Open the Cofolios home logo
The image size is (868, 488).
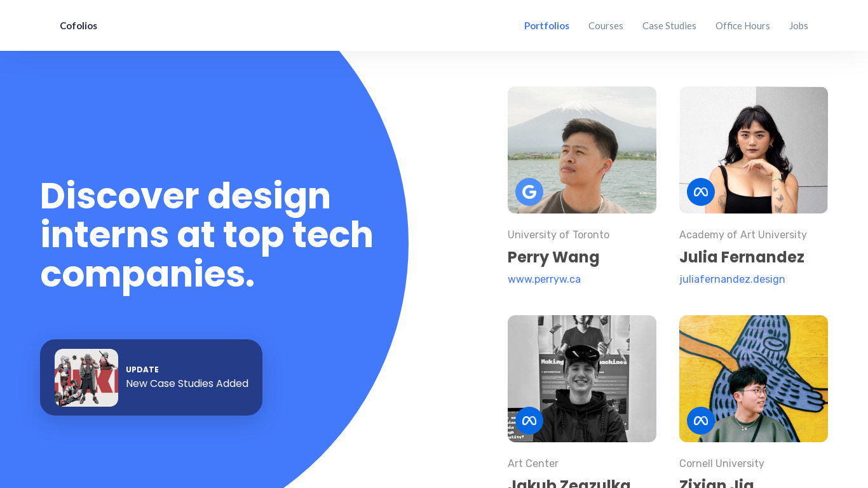(x=78, y=25)
